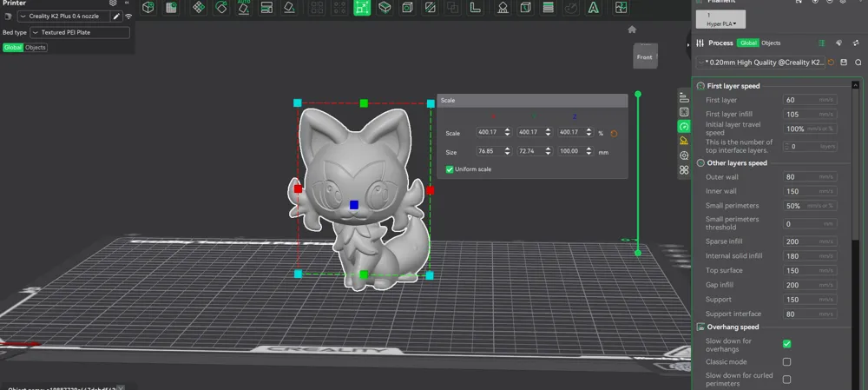Viewport: 868px width, 390px height.
Task: Edit the printer preset with pencil icon
Action: click(116, 17)
